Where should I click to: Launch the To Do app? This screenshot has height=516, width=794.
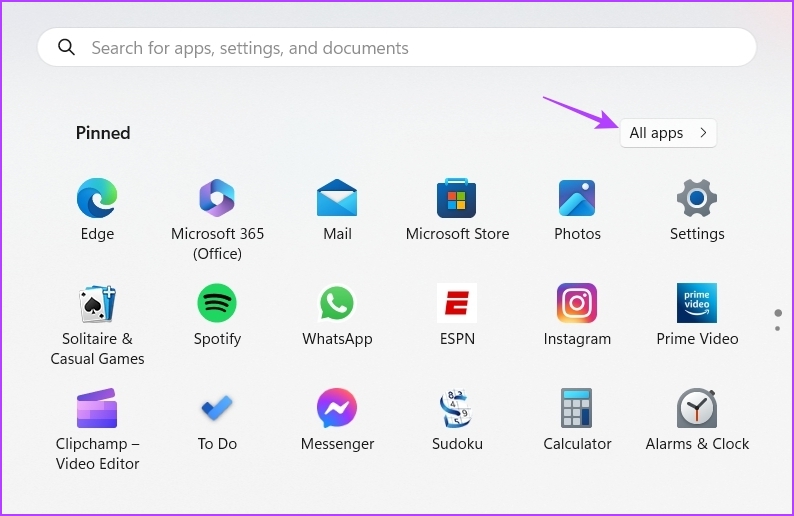pyautogui.click(x=217, y=409)
